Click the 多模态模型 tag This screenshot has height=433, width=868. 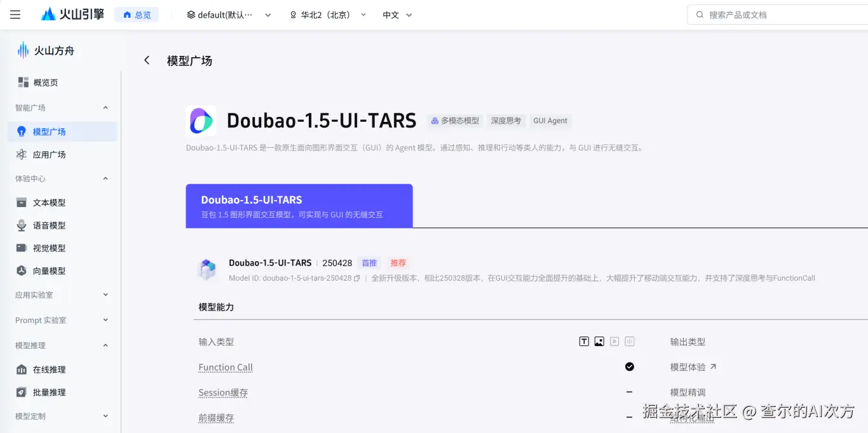click(x=455, y=121)
